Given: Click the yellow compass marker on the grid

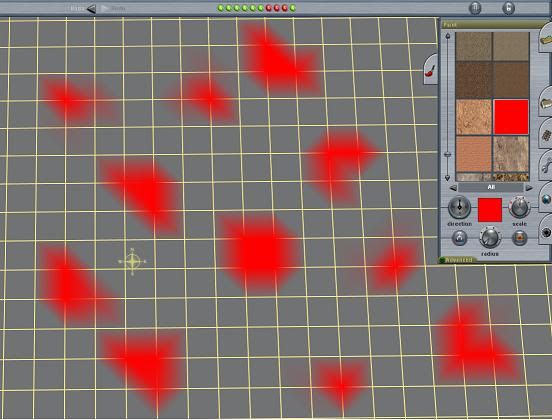Looking at the screenshot, I should pos(132,262).
